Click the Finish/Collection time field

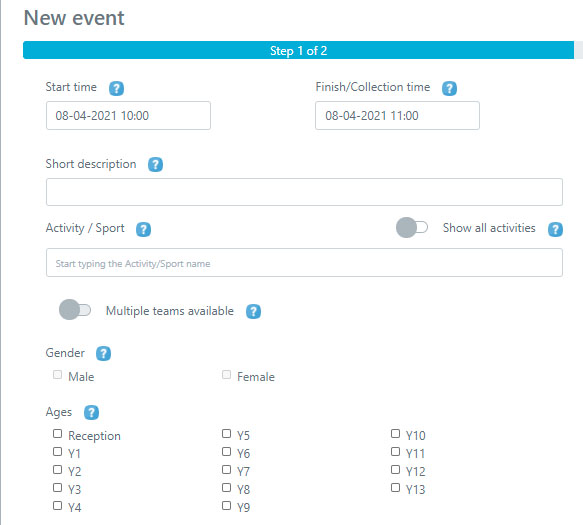[x=397, y=116]
